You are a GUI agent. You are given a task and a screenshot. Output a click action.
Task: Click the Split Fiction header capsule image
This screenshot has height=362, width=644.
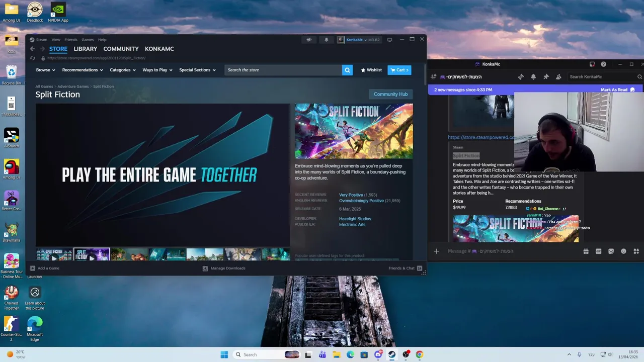354,131
